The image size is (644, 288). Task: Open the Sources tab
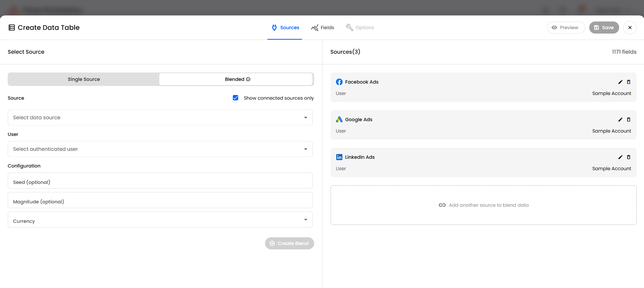coord(285,28)
